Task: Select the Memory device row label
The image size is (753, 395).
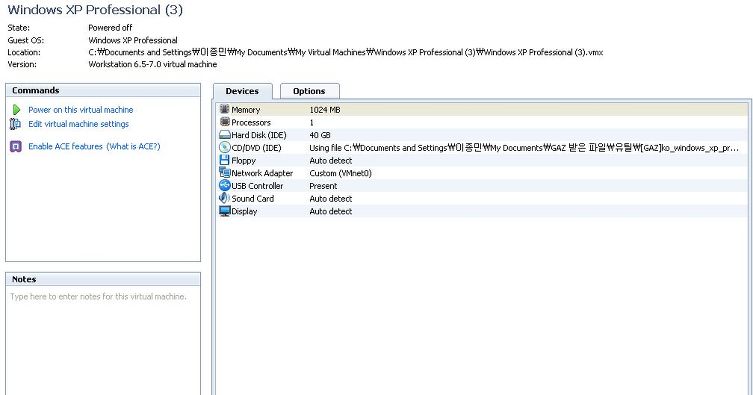Action: 246,110
